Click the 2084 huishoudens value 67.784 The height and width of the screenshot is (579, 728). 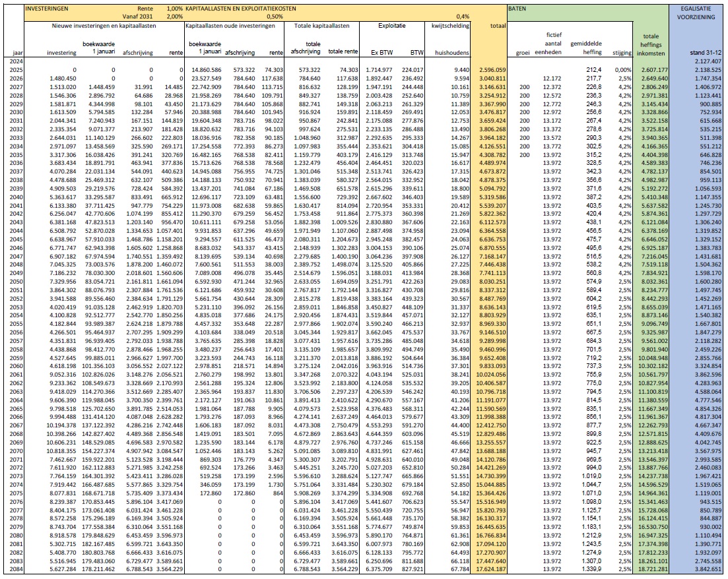[460, 569]
